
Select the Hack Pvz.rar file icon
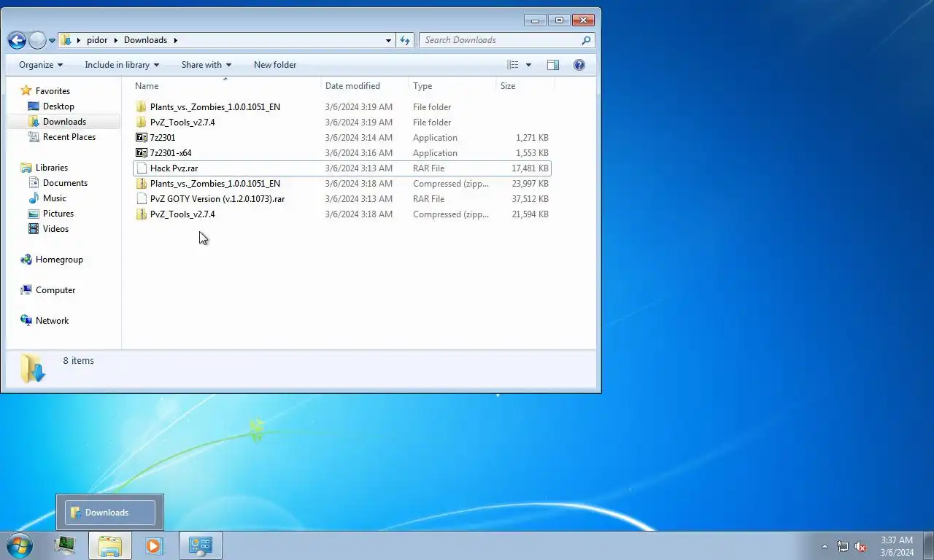pos(142,168)
